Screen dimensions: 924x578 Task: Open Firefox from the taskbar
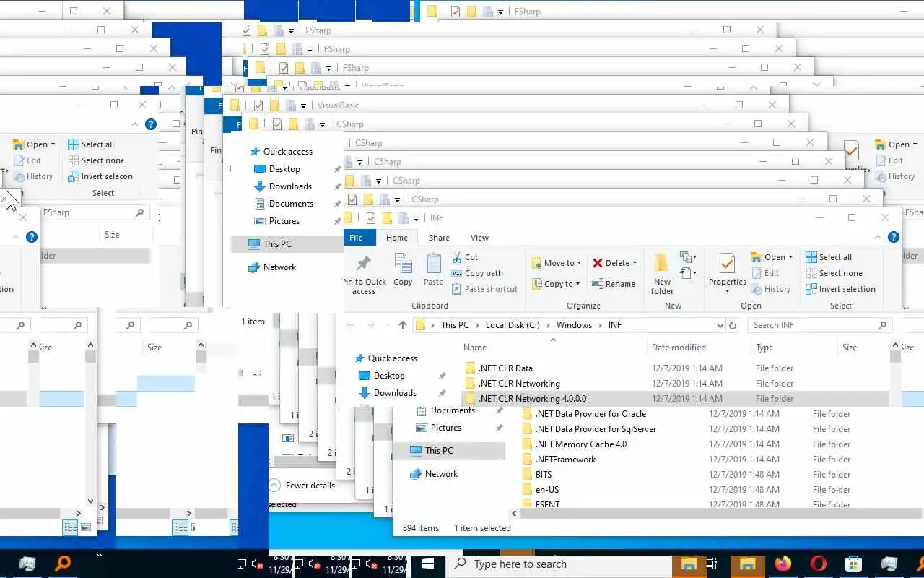[783, 564]
